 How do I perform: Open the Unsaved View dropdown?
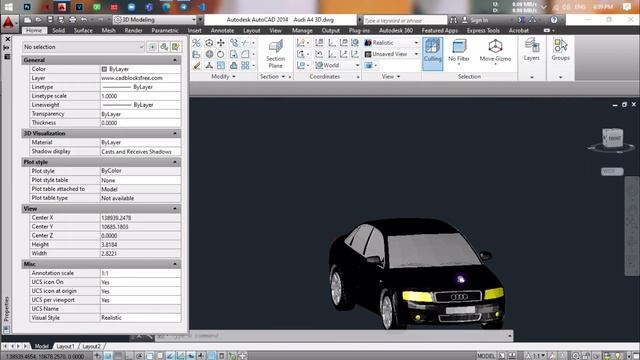click(x=392, y=54)
